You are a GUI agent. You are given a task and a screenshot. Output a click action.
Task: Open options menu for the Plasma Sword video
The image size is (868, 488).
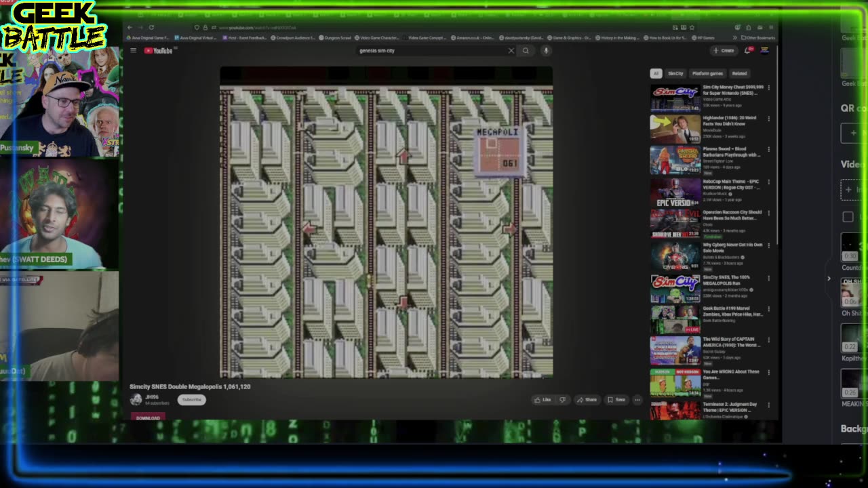coord(768,150)
